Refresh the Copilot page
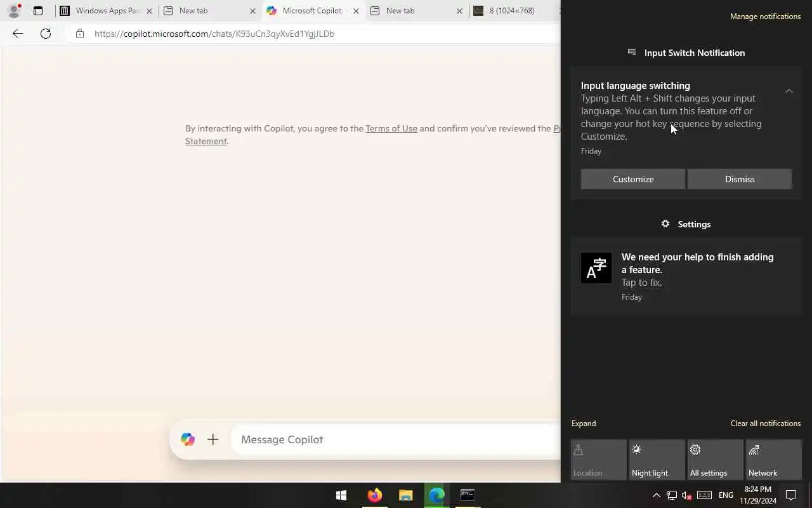The image size is (812, 508). pyautogui.click(x=46, y=34)
